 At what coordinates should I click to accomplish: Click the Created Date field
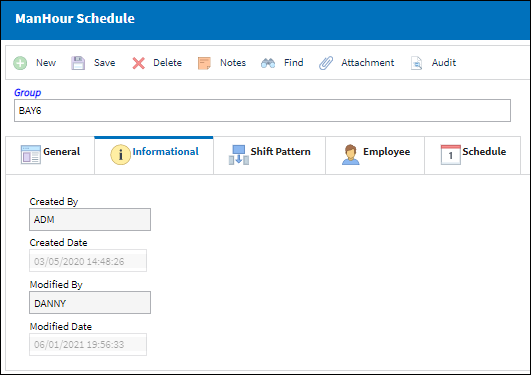88,261
